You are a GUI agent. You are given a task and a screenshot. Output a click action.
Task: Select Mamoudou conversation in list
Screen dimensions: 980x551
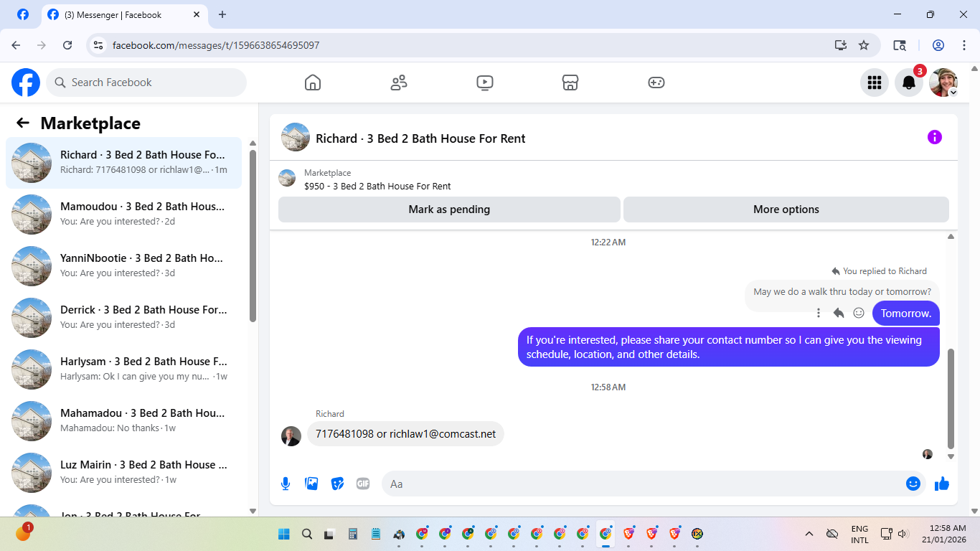click(x=124, y=215)
